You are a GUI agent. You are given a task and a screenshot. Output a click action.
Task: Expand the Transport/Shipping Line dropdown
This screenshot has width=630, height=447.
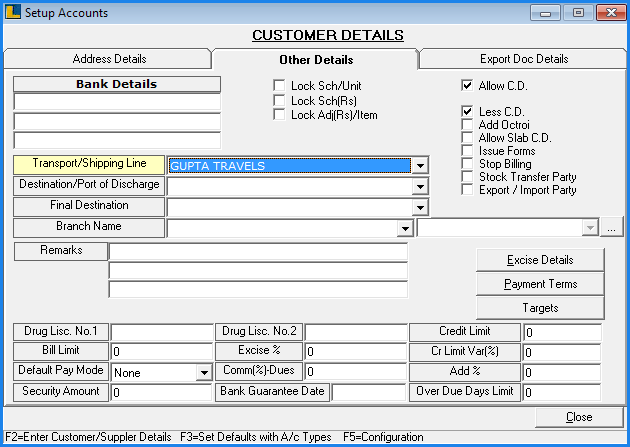point(420,166)
